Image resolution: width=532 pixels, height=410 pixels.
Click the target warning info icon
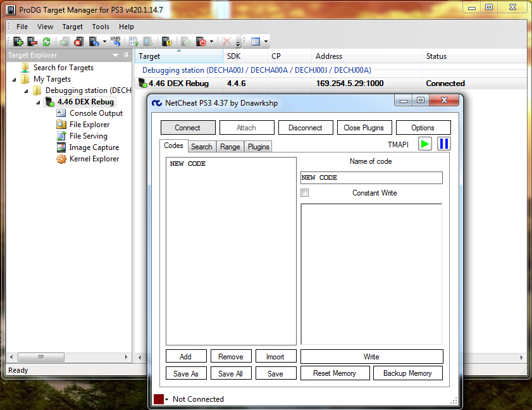[166, 41]
